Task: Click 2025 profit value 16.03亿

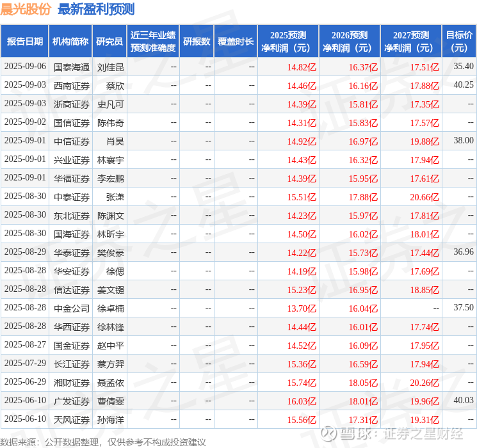Action: pyautogui.click(x=302, y=401)
